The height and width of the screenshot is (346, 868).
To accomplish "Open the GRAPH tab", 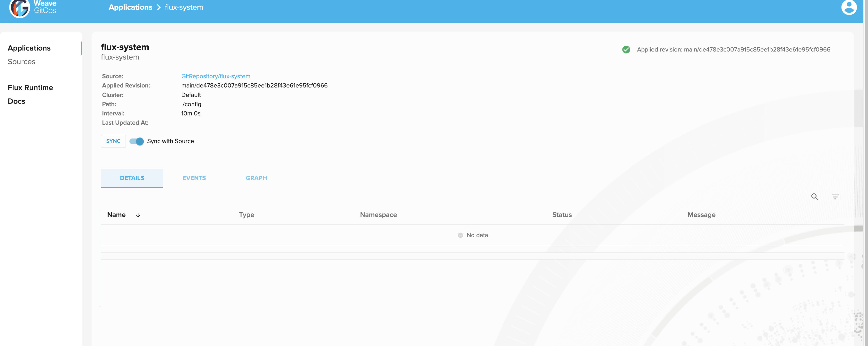I will point(256,178).
